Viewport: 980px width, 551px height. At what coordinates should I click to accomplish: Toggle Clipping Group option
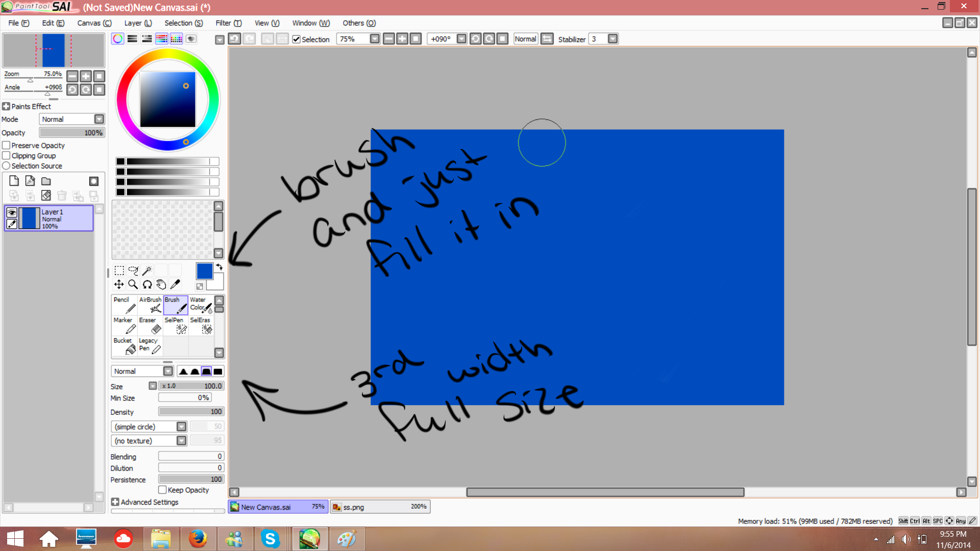7,156
